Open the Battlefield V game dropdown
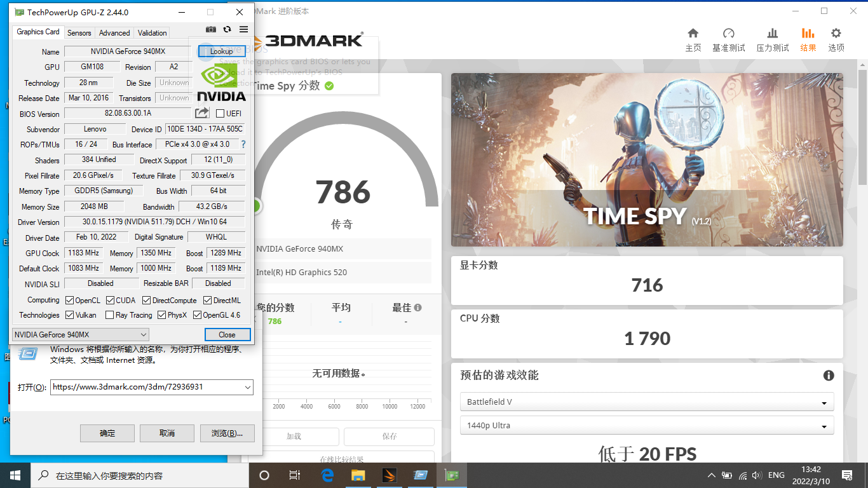Image resolution: width=868 pixels, height=488 pixels. pos(647,402)
